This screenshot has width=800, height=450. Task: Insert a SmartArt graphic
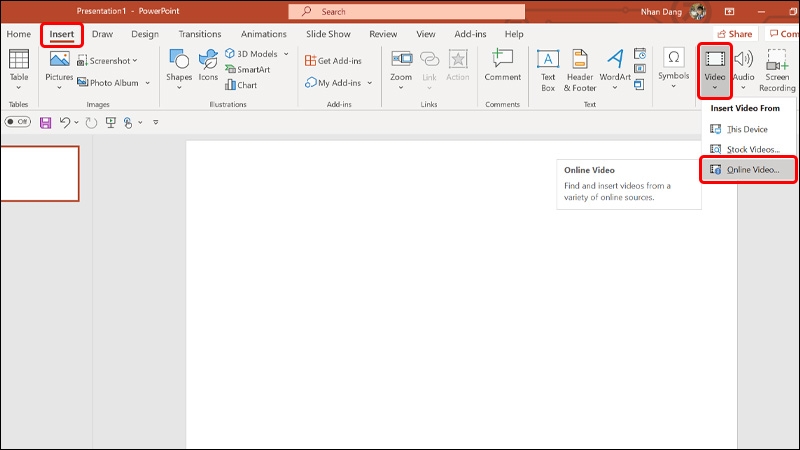pyautogui.click(x=247, y=69)
